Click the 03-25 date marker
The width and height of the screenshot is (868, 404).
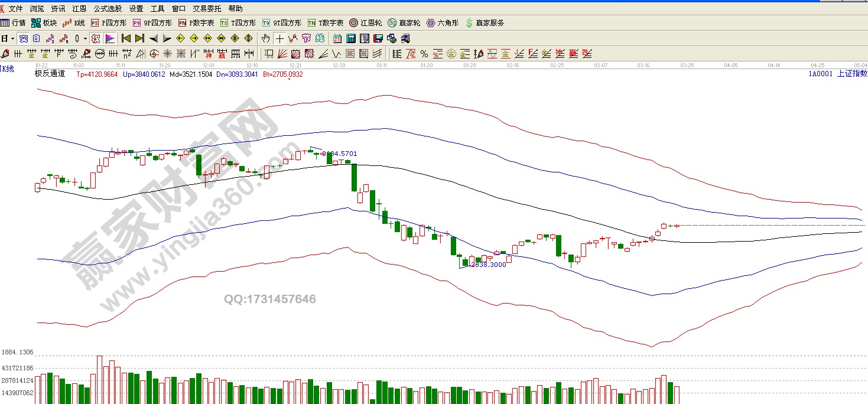point(687,66)
